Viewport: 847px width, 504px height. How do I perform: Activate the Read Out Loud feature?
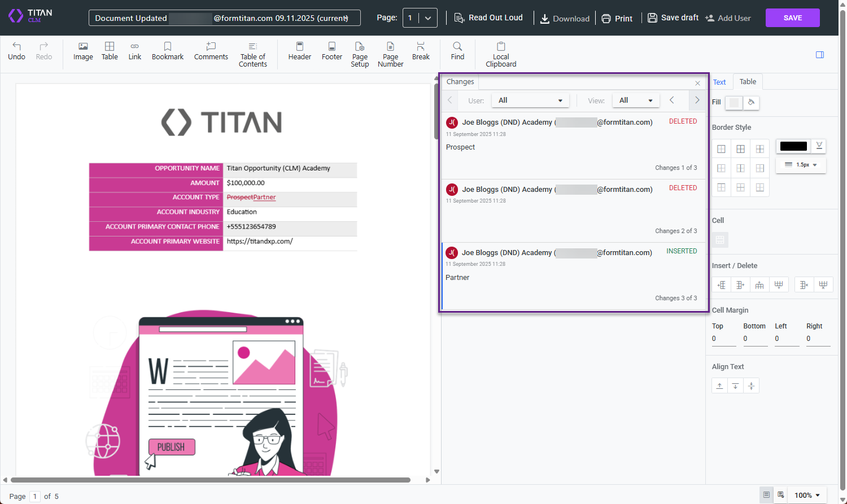[488, 17]
